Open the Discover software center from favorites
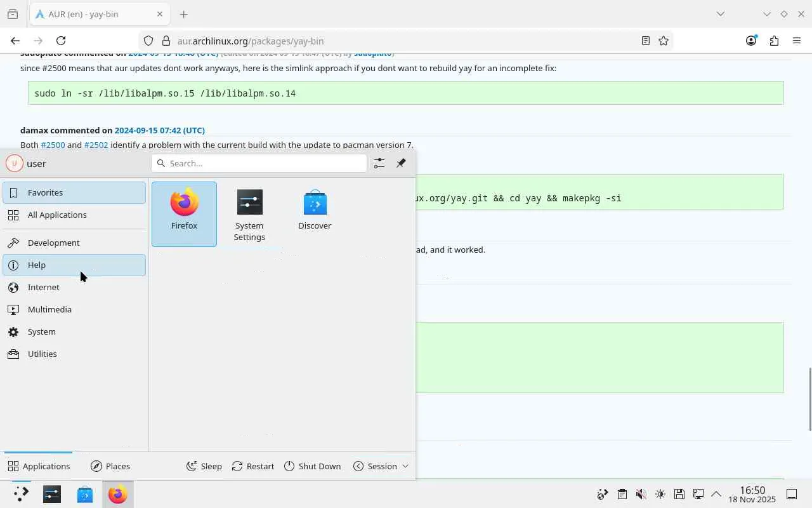The width and height of the screenshot is (812, 508). click(x=315, y=214)
